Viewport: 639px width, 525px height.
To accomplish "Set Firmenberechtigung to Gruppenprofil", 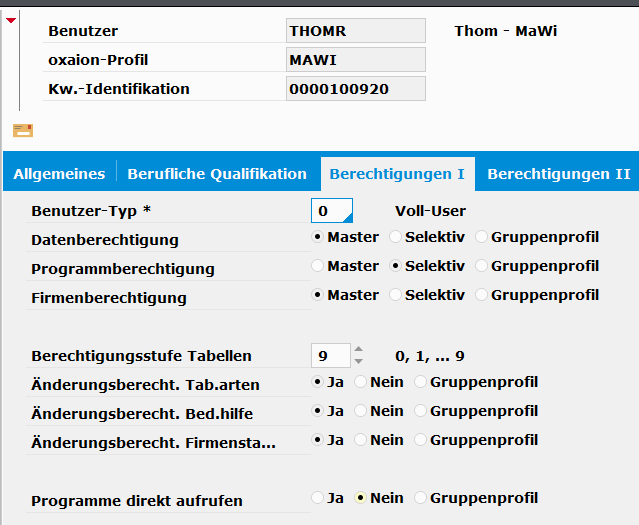I will (x=482, y=296).
